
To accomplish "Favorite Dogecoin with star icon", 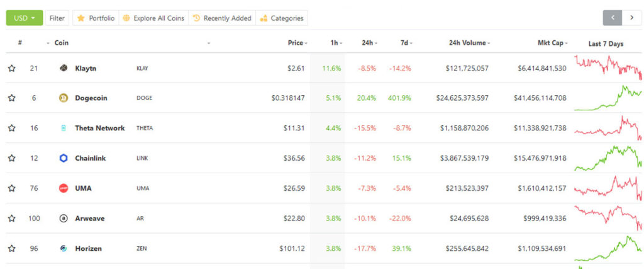I will [x=11, y=98].
